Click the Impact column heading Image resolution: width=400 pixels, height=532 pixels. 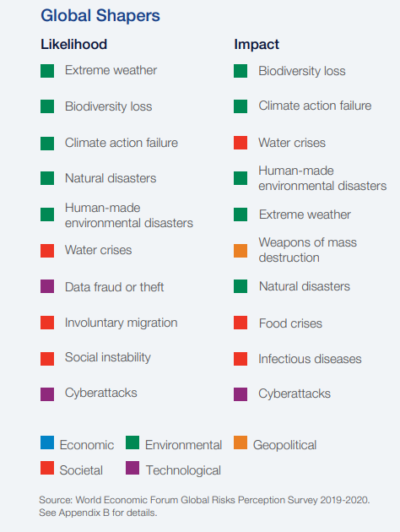257,45
